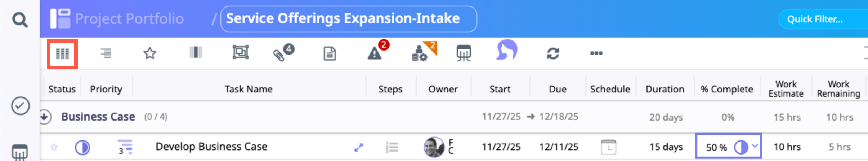Image resolution: width=868 pixels, height=161 pixels.
Task: Open the notes document icon
Action: (x=330, y=54)
